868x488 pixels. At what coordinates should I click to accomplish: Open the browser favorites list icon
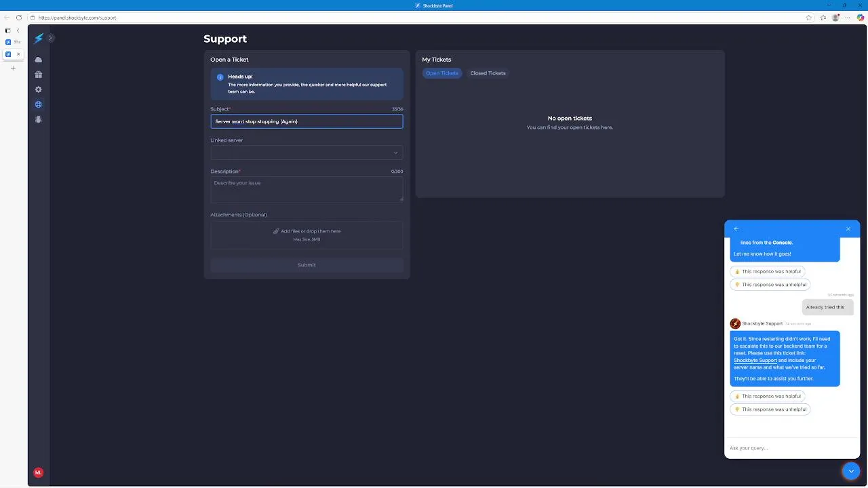tap(824, 18)
